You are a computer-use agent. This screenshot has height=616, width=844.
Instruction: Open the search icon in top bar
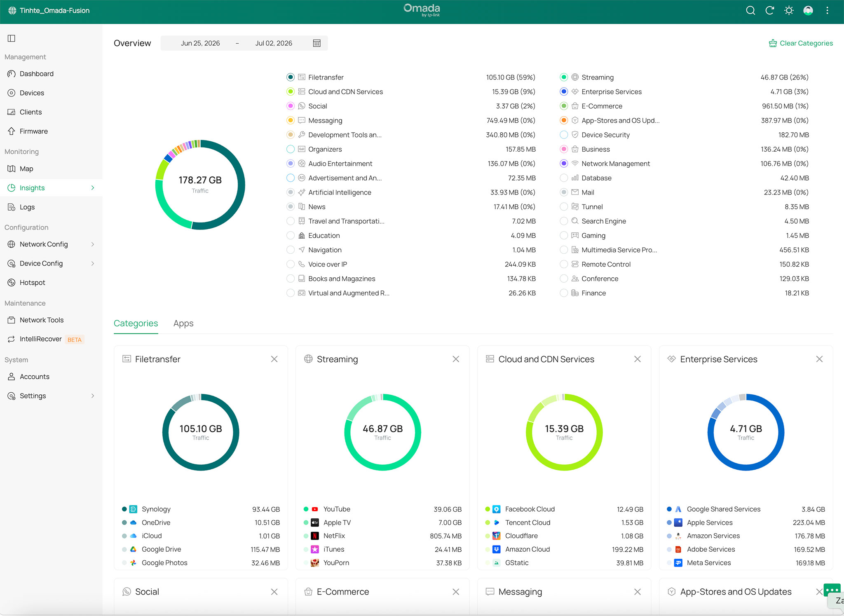[750, 11]
